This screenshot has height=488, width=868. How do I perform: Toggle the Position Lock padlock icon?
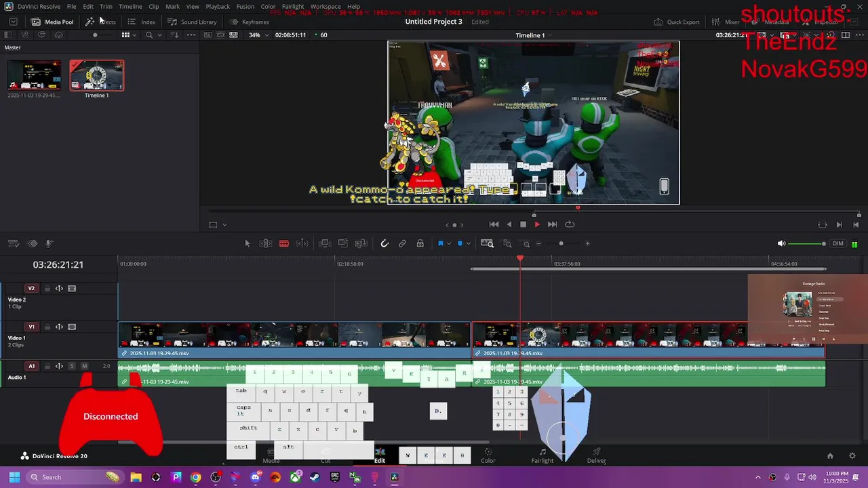pos(420,243)
